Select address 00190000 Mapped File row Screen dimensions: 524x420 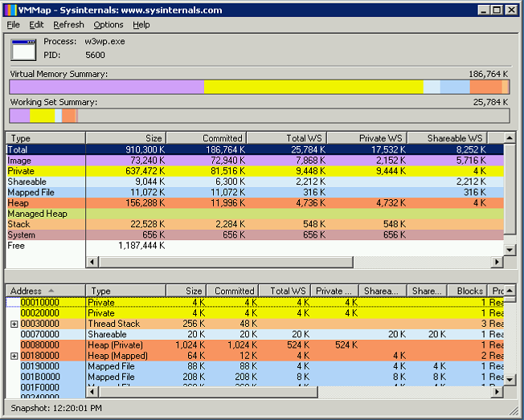click(255, 366)
